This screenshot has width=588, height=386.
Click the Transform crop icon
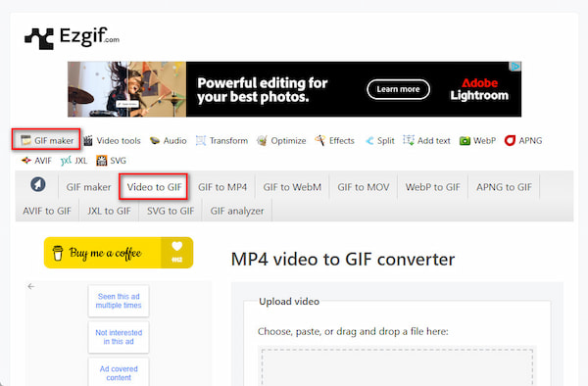201,140
